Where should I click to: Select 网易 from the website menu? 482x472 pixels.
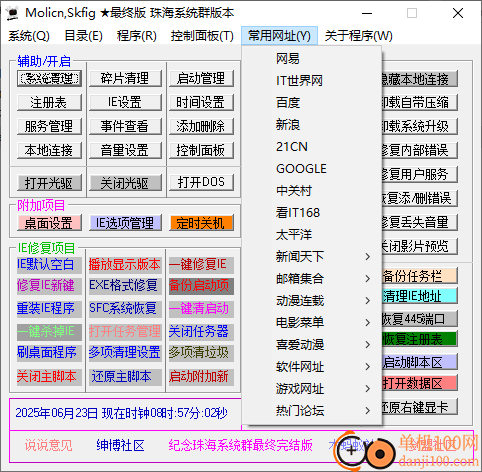[312, 59]
